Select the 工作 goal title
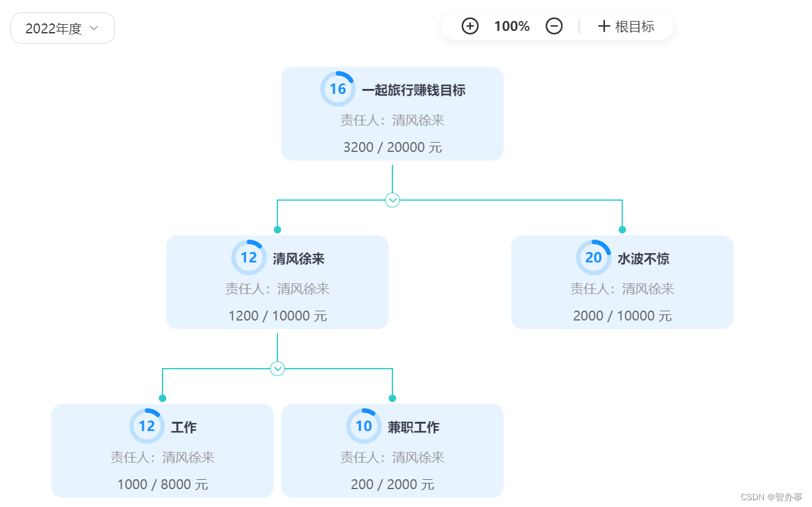This screenshot has height=507, width=812. pos(184,427)
